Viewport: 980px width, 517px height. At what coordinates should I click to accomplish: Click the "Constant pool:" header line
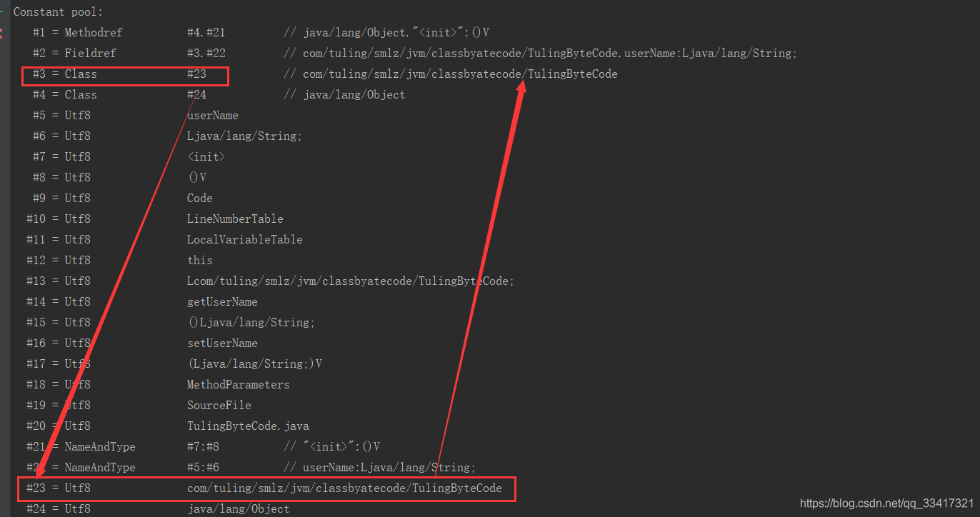coord(58,12)
